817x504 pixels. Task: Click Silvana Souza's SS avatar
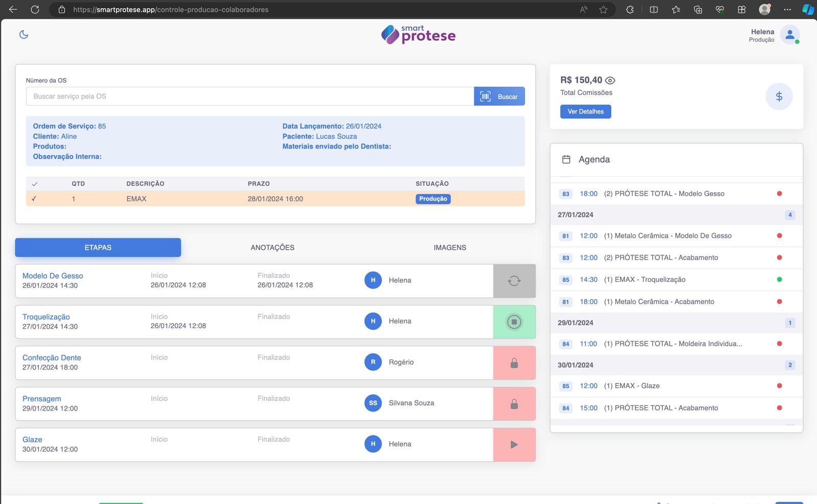pyautogui.click(x=373, y=403)
